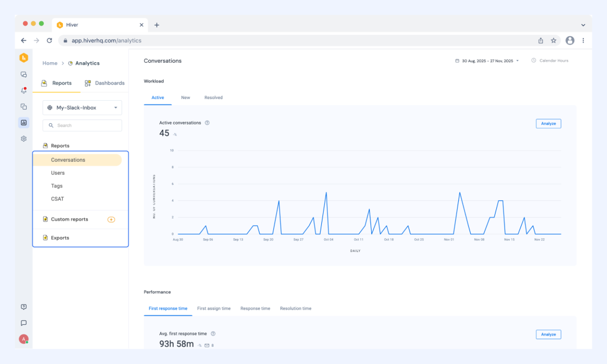Select First response time tab
Screen dimensions: 607x364
[168, 309]
